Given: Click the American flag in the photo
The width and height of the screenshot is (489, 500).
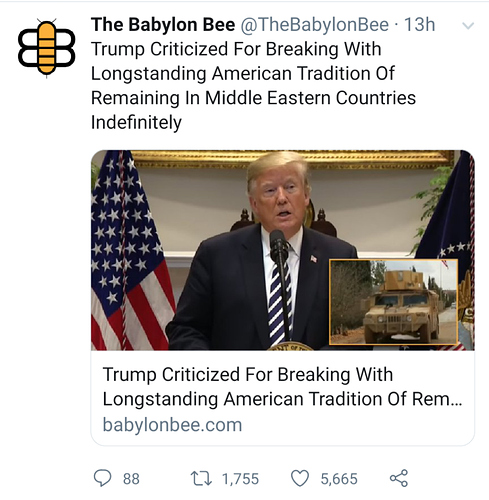Looking at the screenshot, I should click(x=131, y=250).
